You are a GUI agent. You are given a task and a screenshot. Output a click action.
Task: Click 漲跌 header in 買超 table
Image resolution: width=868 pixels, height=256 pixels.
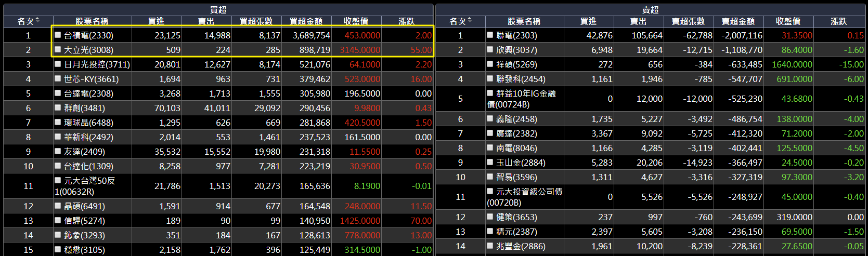(x=407, y=21)
